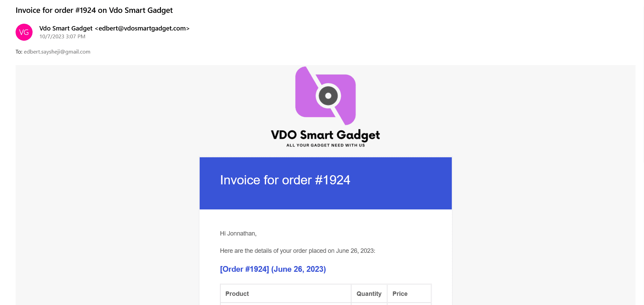This screenshot has width=644, height=305.
Task: Click the VDO Smart Gadget logo text
Action: [325, 135]
